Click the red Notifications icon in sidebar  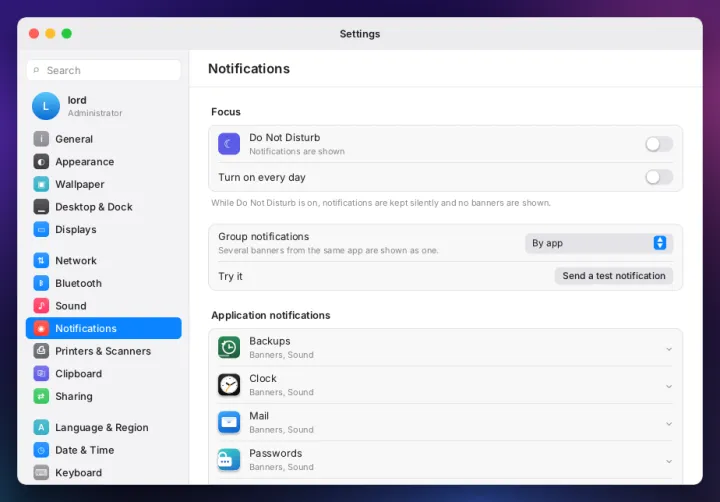(41, 328)
